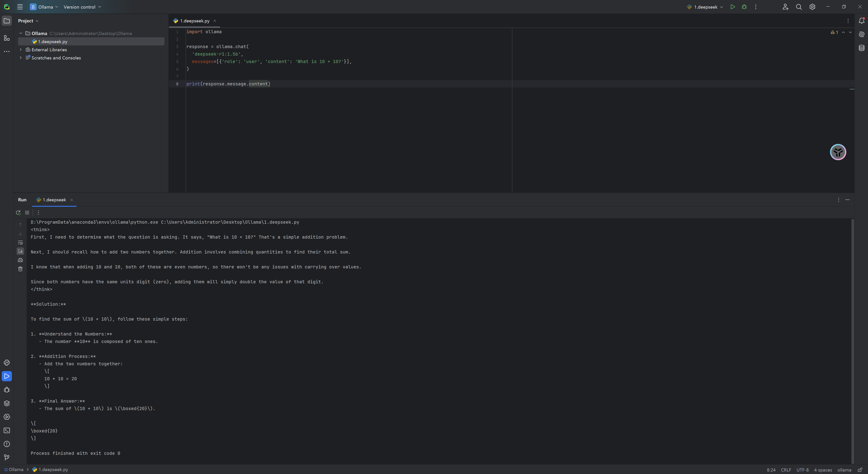Open ollama Python interpreter selector
868x474 pixels.
(844, 470)
